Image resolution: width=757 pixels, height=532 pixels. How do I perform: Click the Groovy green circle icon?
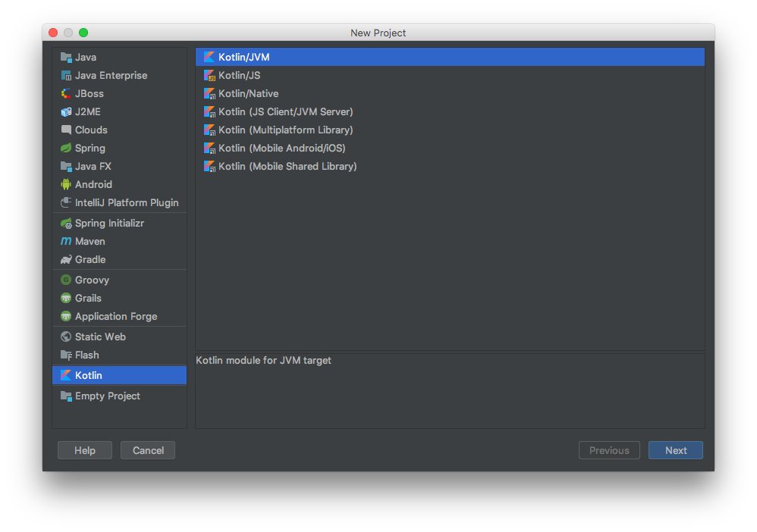[x=66, y=280]
